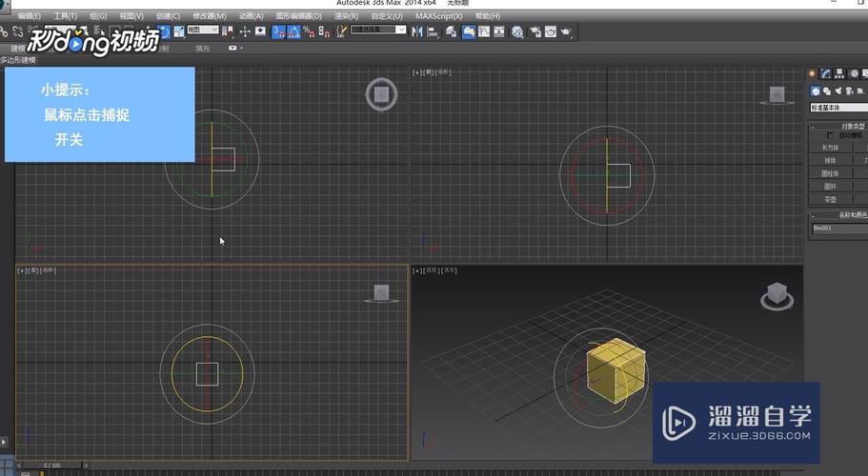Activate Select and Manipulate tool
The image size is (868, 476).
(245, 32)
